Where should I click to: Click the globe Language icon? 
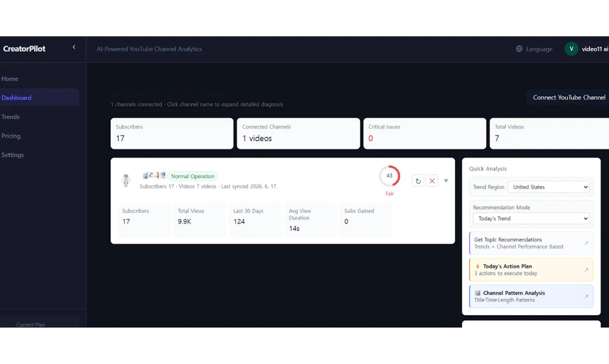[519, 49]
